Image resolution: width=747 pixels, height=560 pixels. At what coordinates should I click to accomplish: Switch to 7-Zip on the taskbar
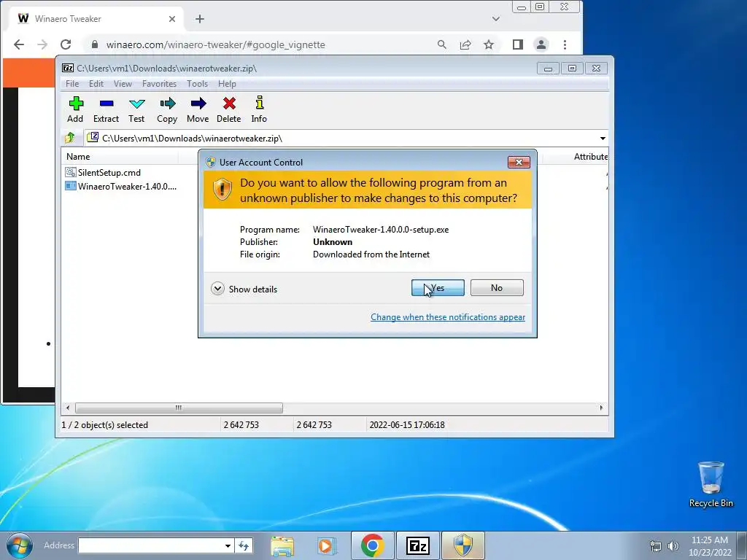(x=418, y=545)
